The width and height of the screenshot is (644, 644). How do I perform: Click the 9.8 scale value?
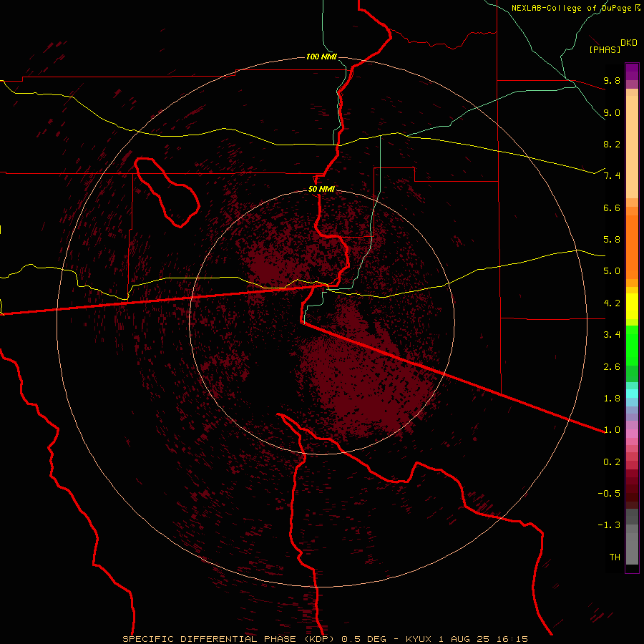(x=612, y=80)
